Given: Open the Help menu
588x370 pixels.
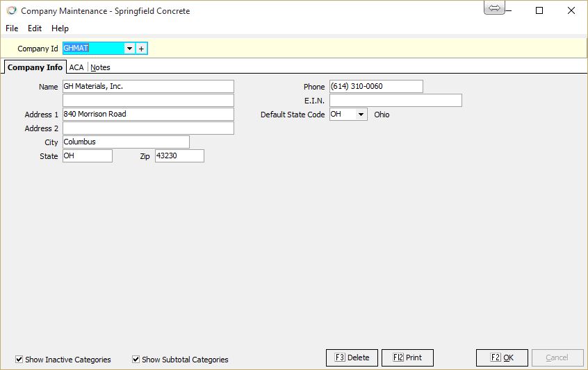Looking at the screenshot, I should (60, 28).
